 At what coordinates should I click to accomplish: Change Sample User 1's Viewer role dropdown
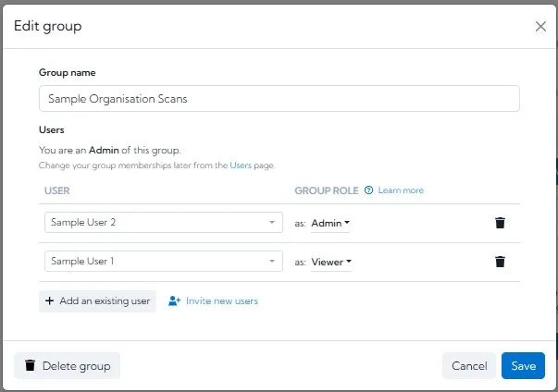coord(331,262)
